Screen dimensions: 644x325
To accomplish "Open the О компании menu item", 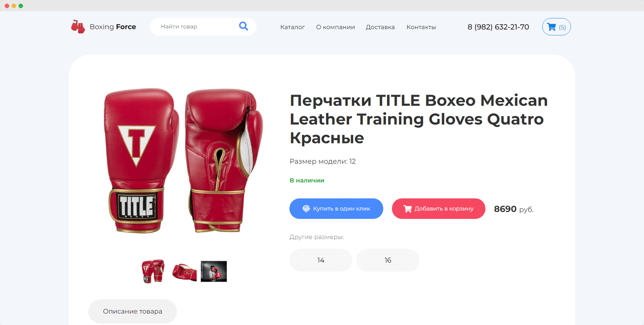I will [x=336, y=27].
